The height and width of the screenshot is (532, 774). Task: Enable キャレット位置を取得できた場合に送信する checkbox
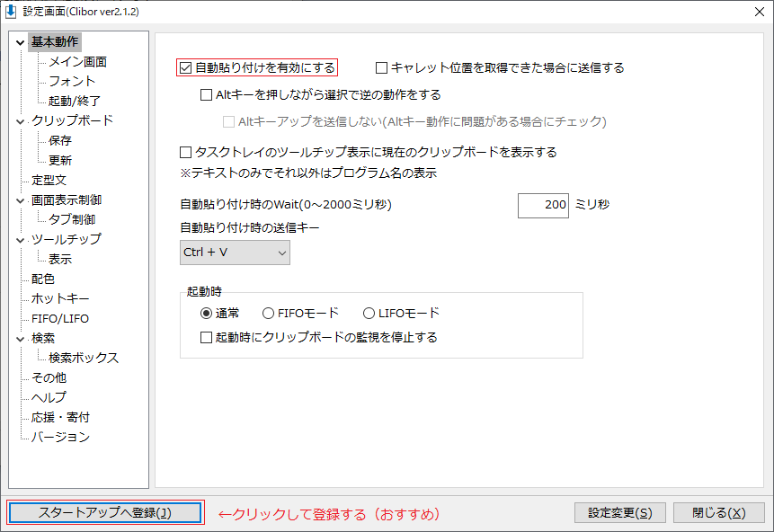381,68
